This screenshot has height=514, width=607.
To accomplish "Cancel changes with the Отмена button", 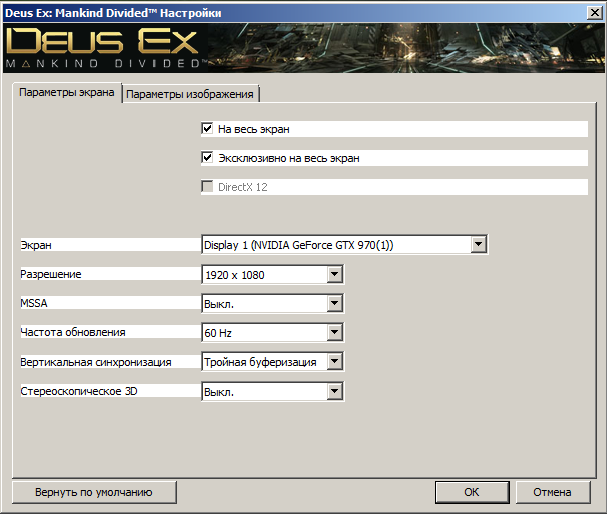I will pyautogui.click(x=552, y=492).
